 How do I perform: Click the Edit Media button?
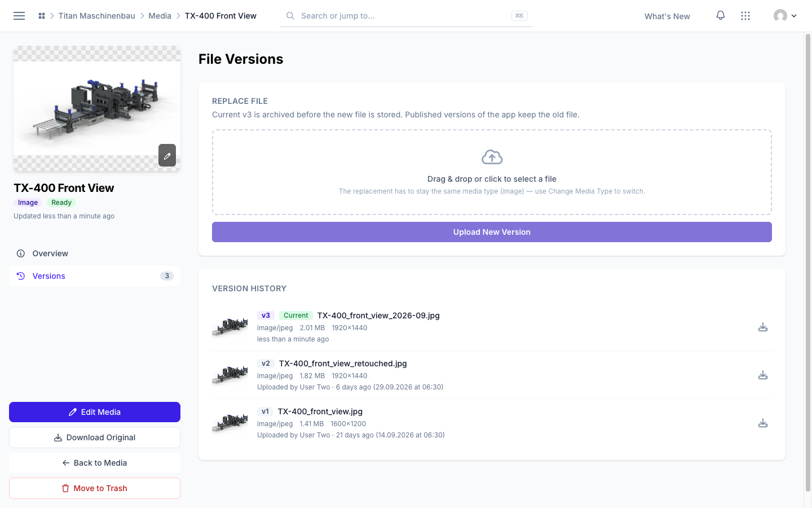(95, 412)
